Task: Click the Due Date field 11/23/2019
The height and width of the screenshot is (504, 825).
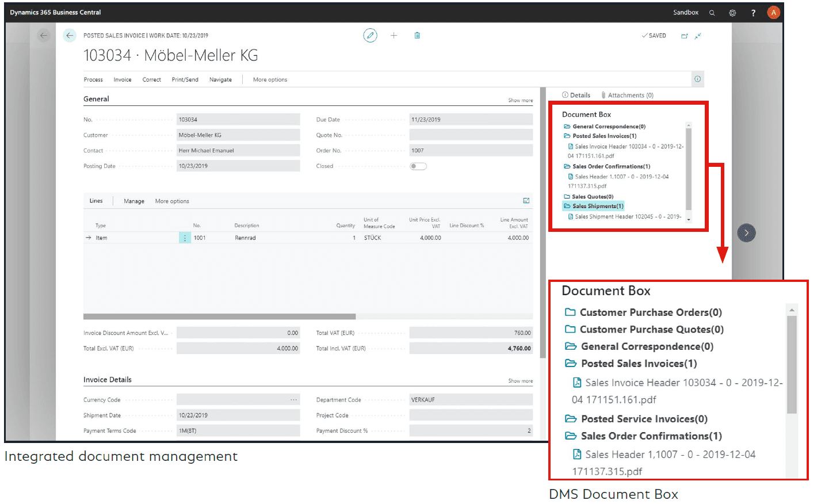Action: point(471,120)
